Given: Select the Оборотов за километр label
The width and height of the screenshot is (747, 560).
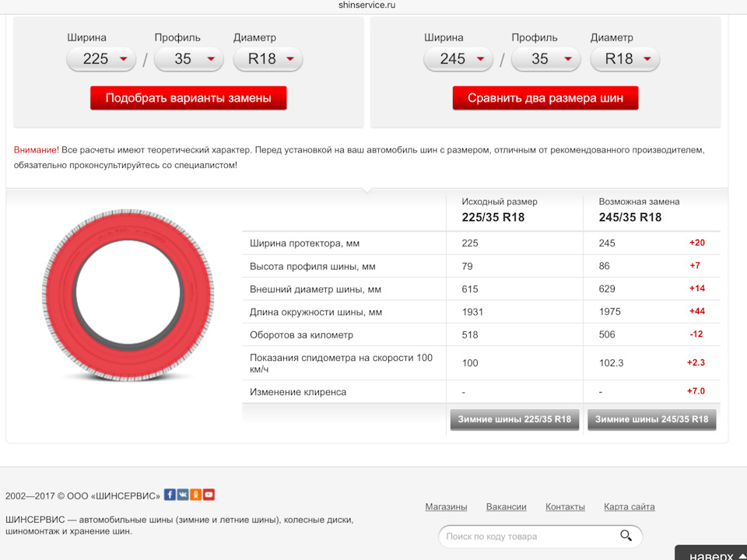Looking at the screenshot, I should coord(302,334).
